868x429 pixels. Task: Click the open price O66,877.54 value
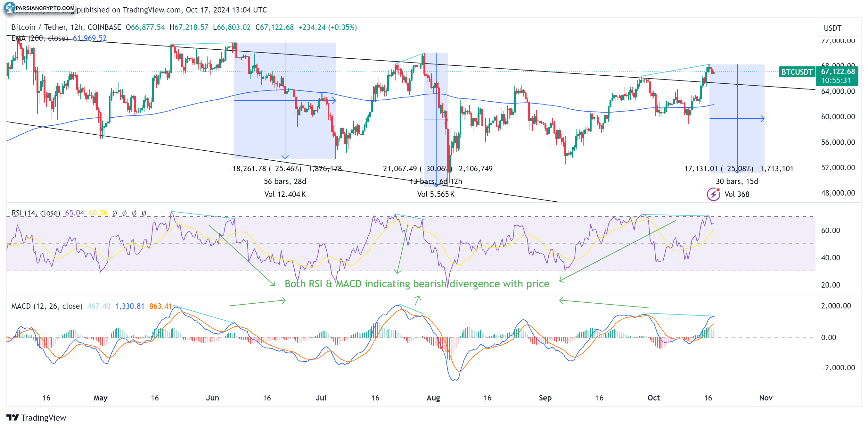pyautogui.click(x=145, y=27)
